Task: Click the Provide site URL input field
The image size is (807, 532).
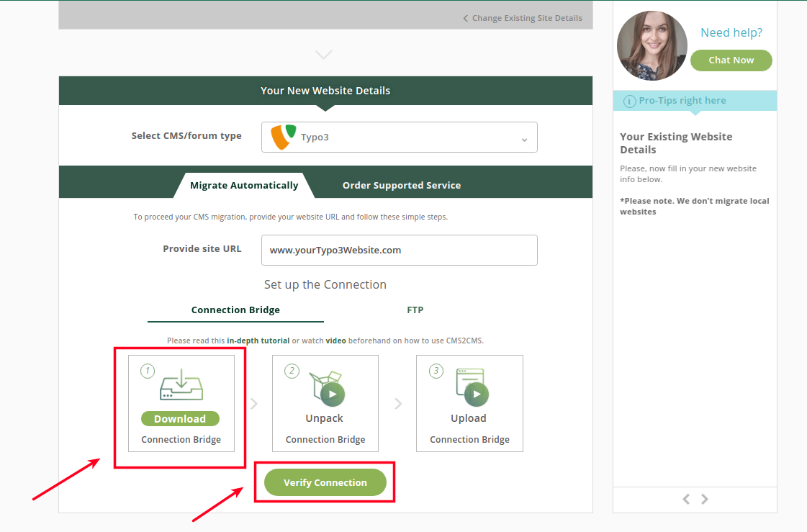Action: coord(400,250)
